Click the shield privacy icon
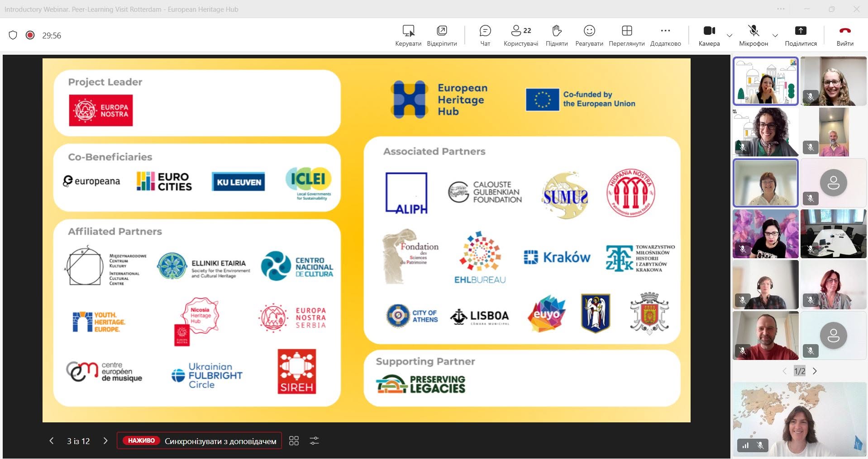868x459 pixels. coord(13,35)
